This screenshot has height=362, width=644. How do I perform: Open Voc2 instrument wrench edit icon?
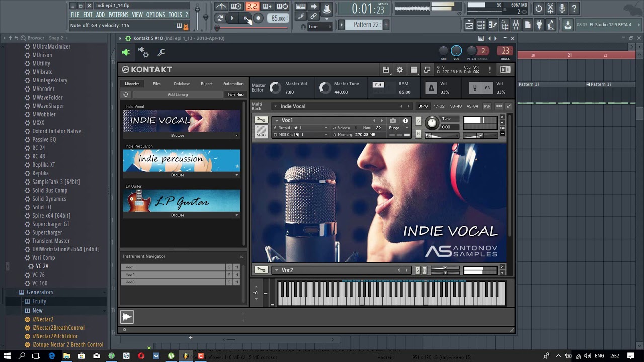(x=261, y=270)
